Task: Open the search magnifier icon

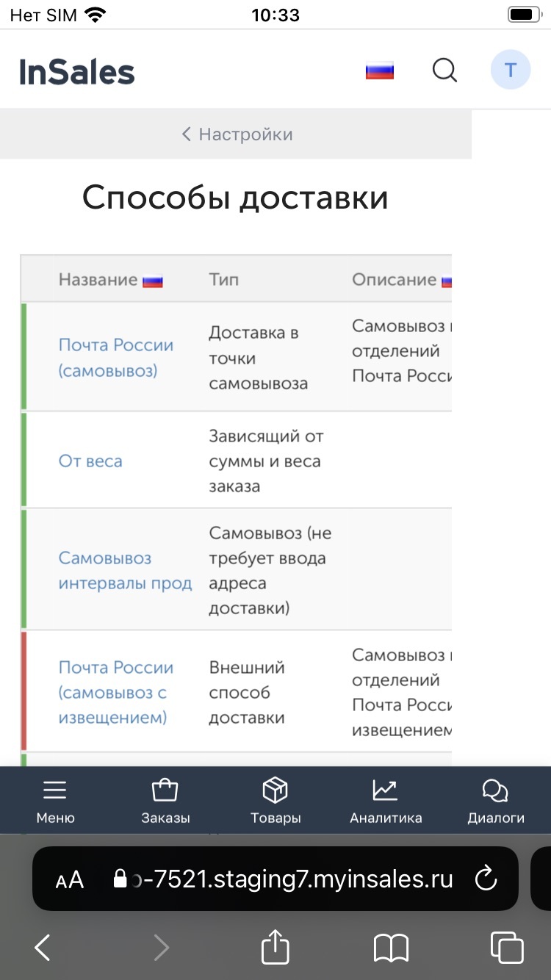Action: coord(444,71)
